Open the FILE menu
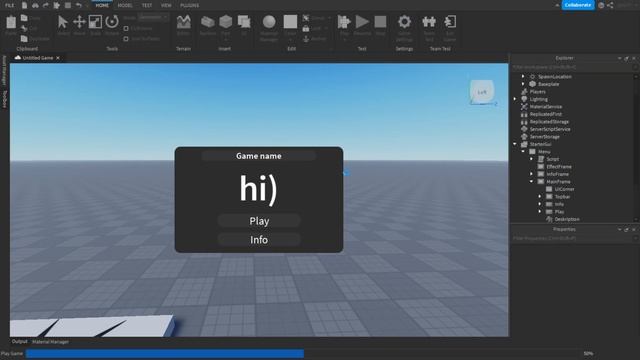640x360 pixels. tap(10, 5)
